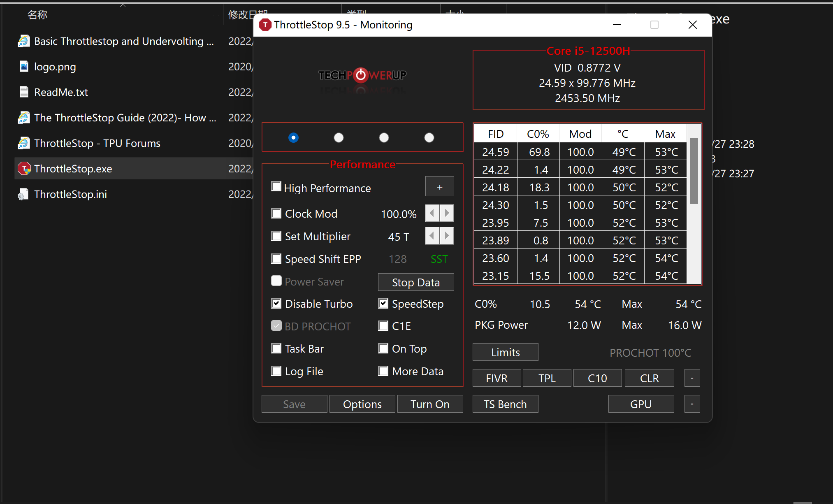Click the core table scrollbar thumb
Screen dimensions: 833x504
694,171
